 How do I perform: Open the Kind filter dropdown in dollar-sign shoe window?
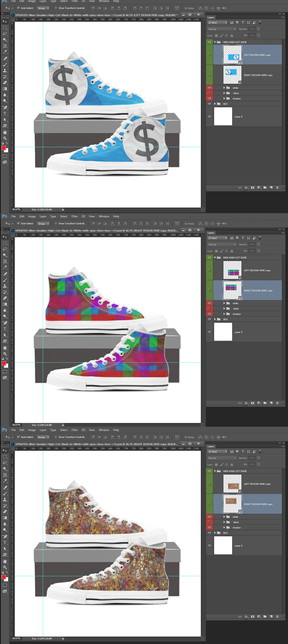(x=217, y=23)
